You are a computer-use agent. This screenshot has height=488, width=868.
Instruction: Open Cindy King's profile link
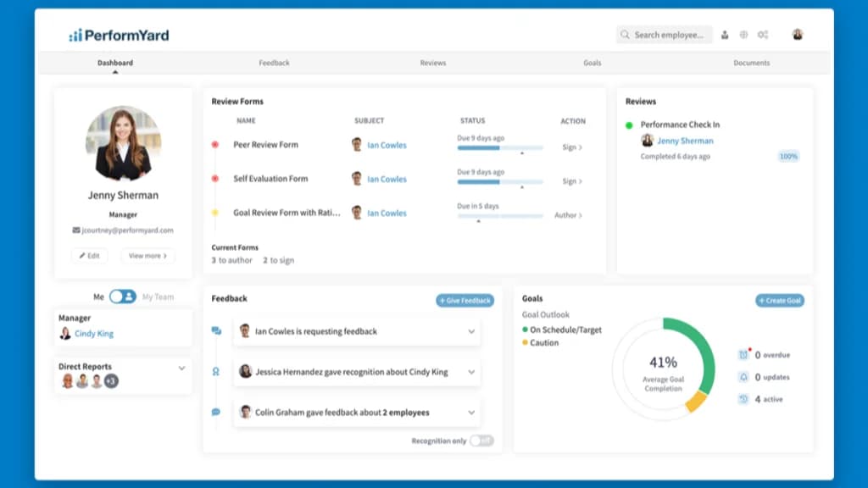tap(94, 334)
